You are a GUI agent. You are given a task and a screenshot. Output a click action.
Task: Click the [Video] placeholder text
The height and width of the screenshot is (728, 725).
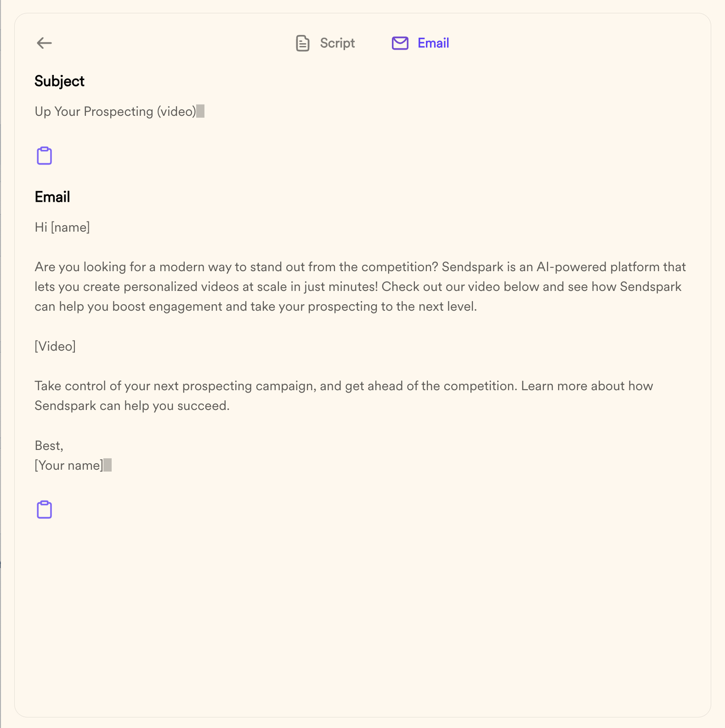coord(55,346)
